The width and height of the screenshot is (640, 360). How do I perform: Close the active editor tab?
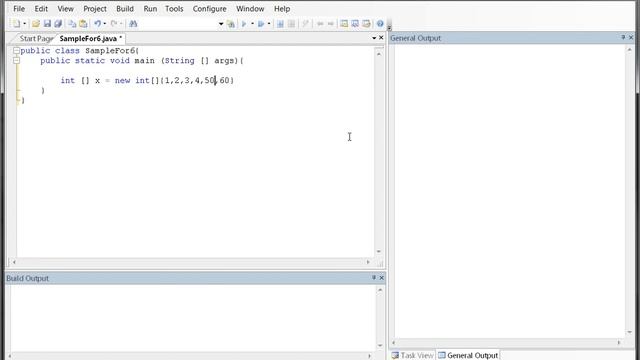(x=381, y=38)
